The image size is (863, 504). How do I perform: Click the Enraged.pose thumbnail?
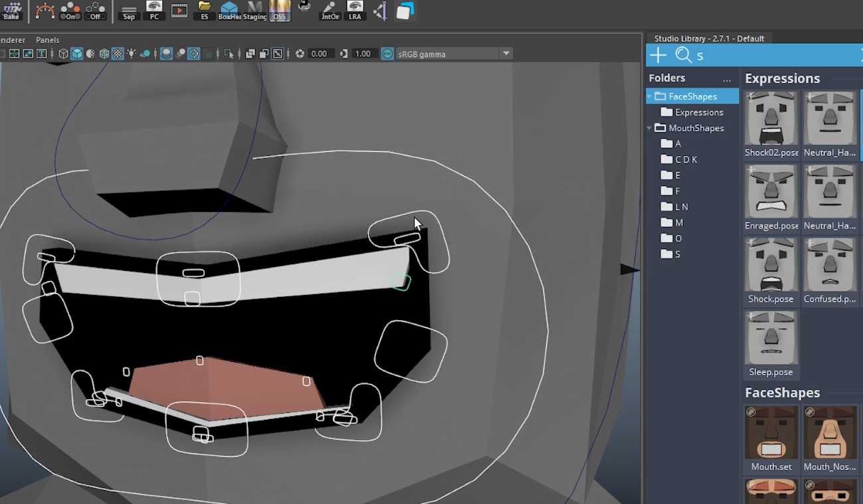(771, 191)
